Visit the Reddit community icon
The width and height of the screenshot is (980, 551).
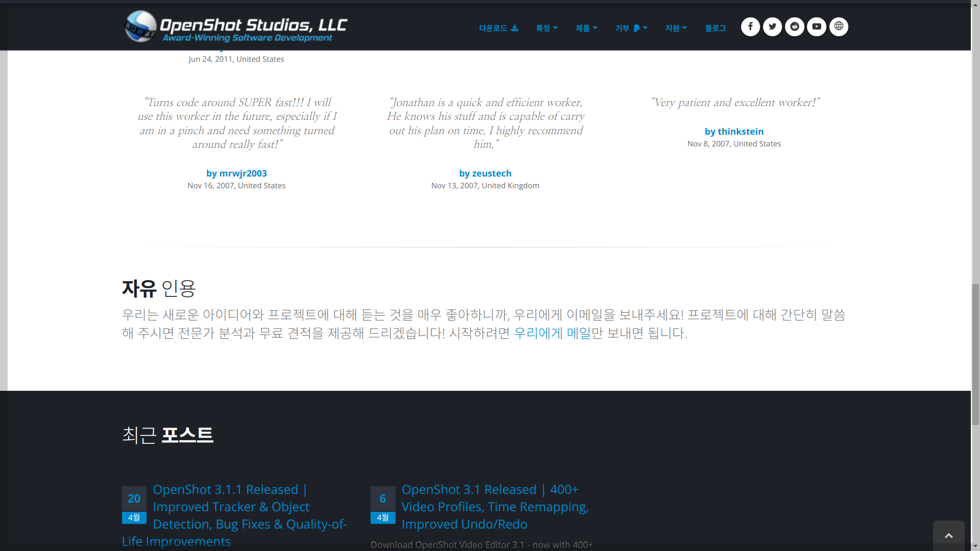click(x=794, y=27)
